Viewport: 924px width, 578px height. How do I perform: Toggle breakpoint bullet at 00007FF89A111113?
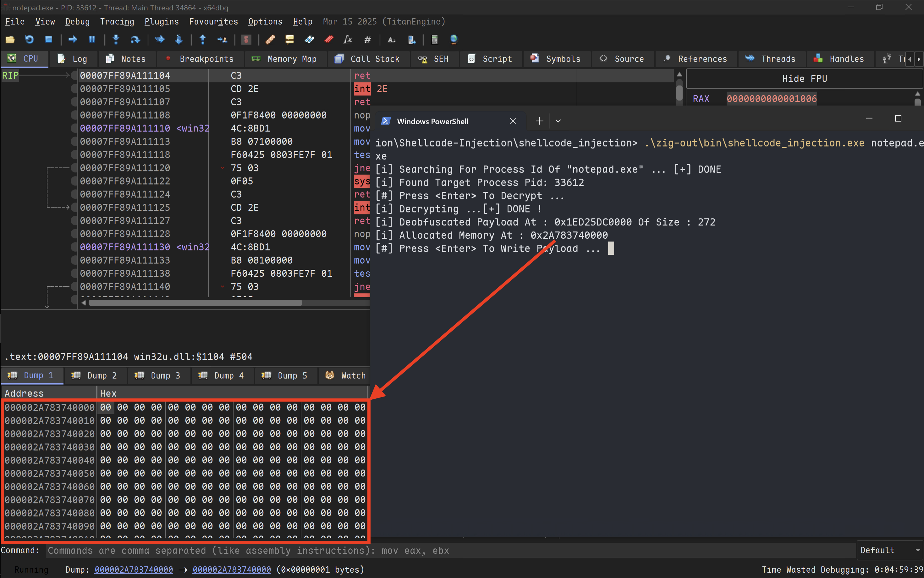pos(74,142)
